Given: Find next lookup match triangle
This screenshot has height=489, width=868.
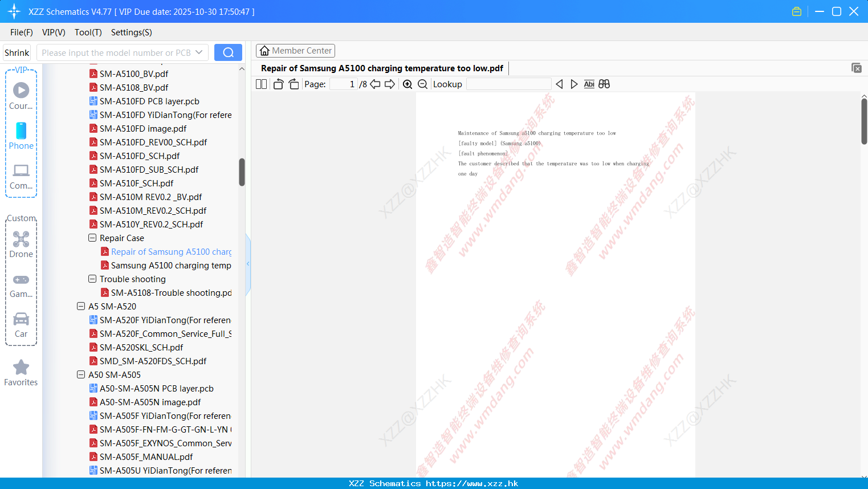Looking at the screenshot, I should 574,84.
